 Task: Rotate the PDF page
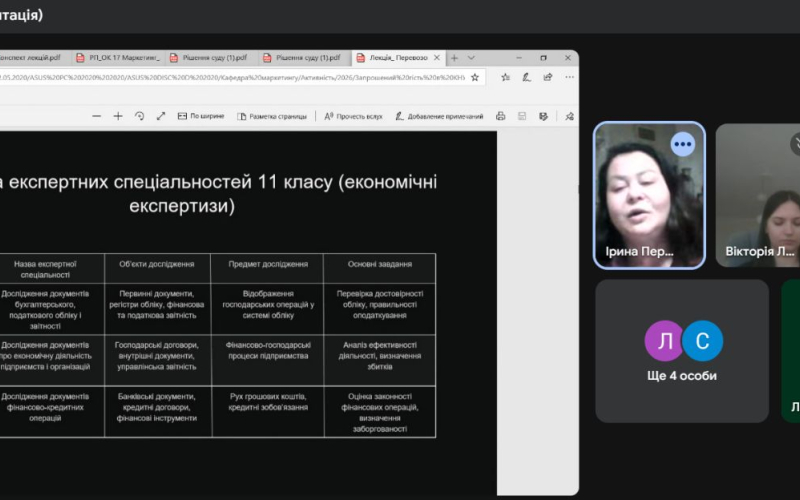139,116
